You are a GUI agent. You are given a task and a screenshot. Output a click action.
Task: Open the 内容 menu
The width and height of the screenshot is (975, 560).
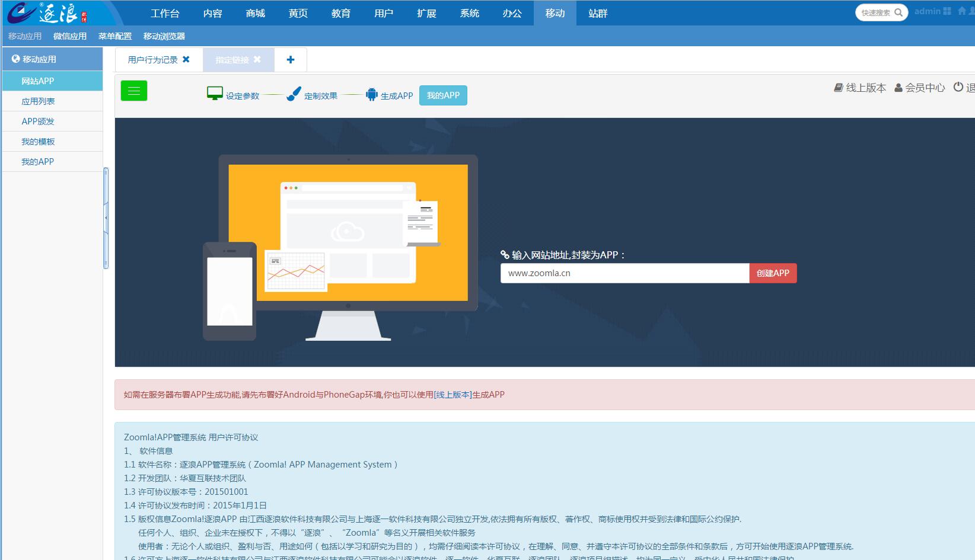click(x=212, y=13)
